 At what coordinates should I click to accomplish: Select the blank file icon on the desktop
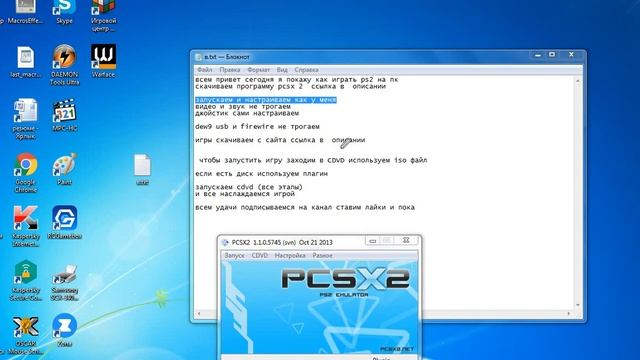[x=142, y=169]
